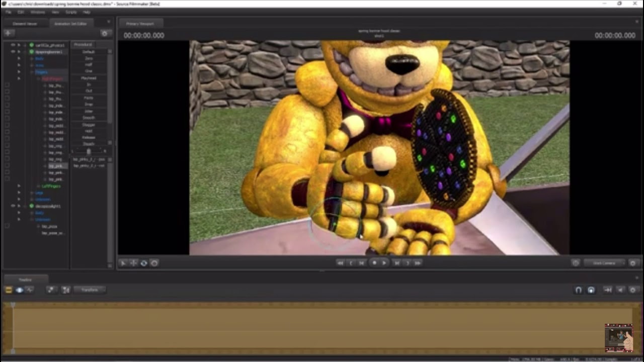The image size is (644, 362).
Task: Choose the move tool below the viewport
Action: click(x=133, y=263)
